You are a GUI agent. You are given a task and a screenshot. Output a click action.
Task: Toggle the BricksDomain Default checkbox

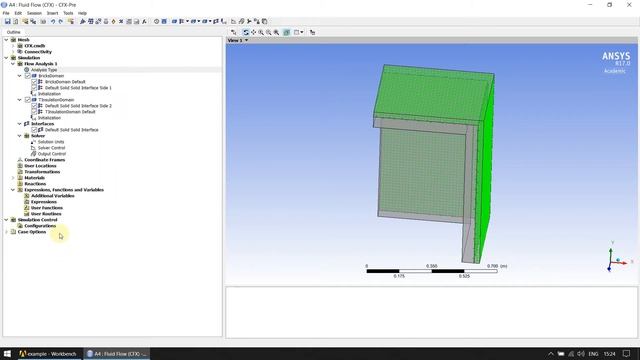pos(34,82)
